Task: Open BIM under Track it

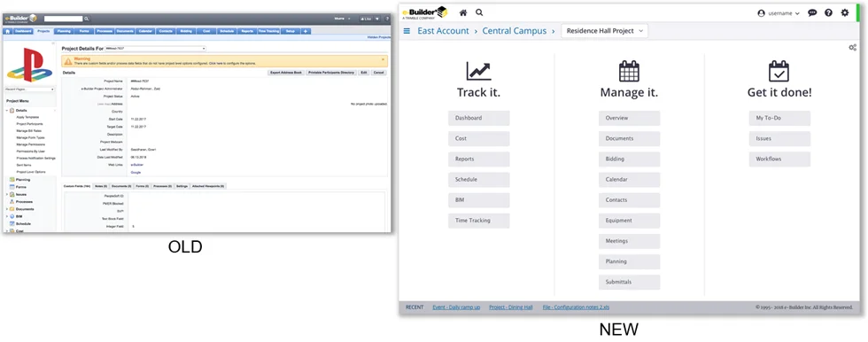Action: [479, 199]
